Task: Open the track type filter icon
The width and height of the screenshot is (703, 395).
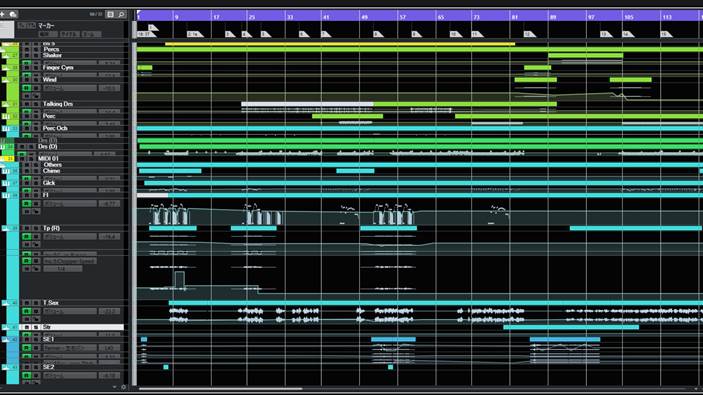Action: tap(110, 14)
